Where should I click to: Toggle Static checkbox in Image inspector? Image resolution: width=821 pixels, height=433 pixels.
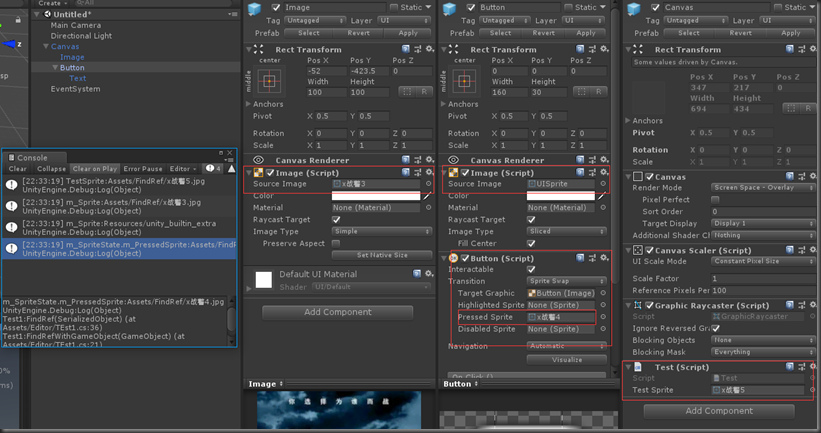[394, 7]
